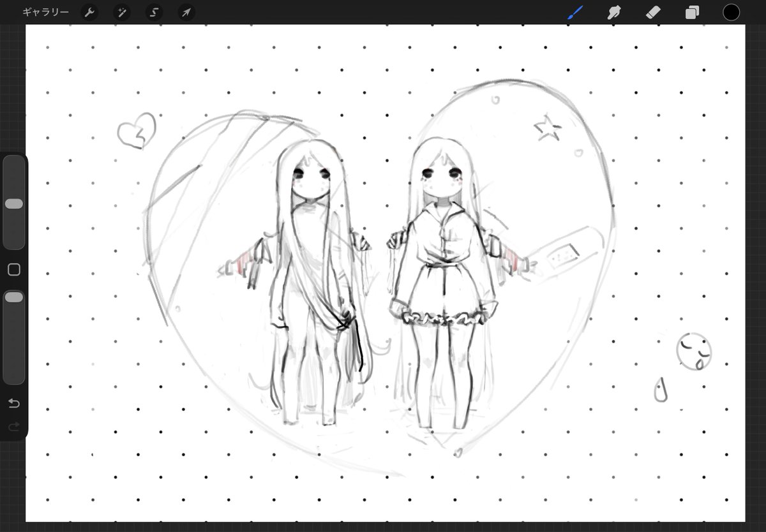766x532 pixels.
Task: Return to the ギャラリー gallery
Action: pos(45,12)
